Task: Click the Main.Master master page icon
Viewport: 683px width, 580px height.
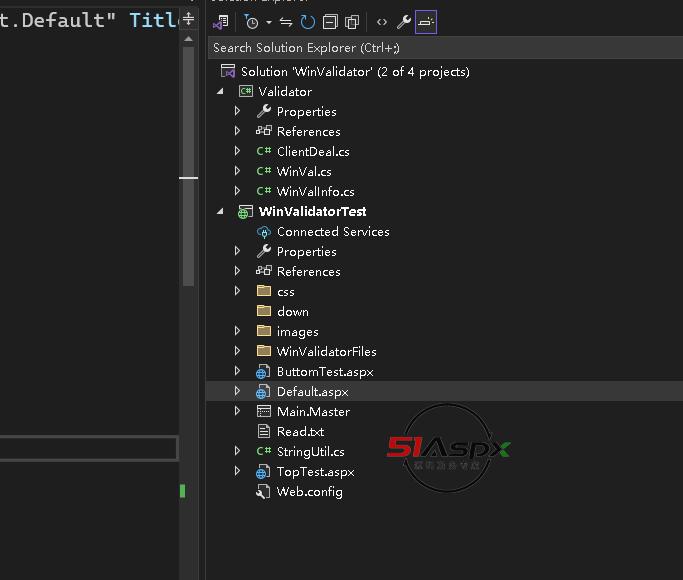Action: coord(264,411)
